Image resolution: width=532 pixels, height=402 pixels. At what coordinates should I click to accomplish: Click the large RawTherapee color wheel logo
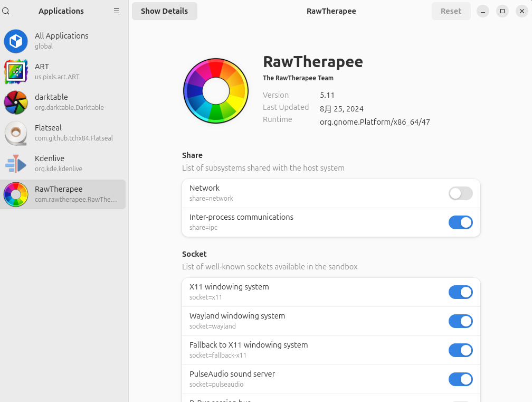pos(216,91)
